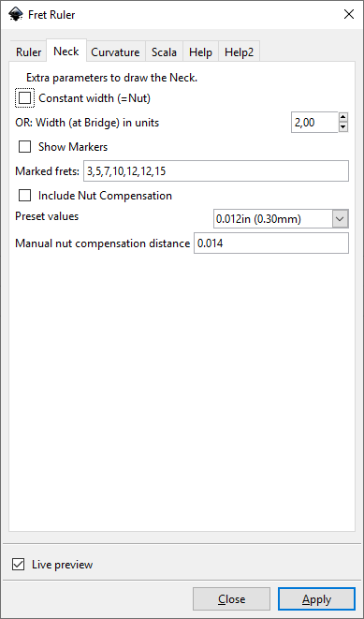
Task: Click the Close button
Action: click(x=231, y=599)
